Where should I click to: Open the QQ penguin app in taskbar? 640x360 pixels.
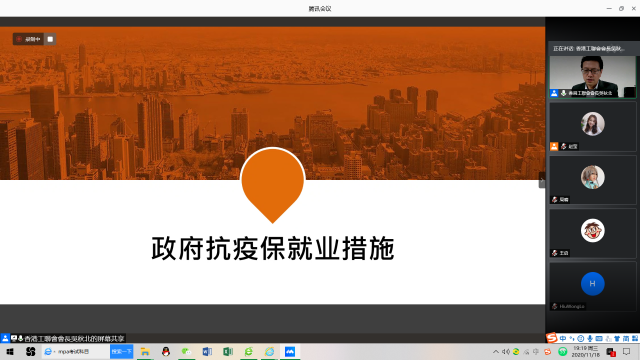point(166,351)
